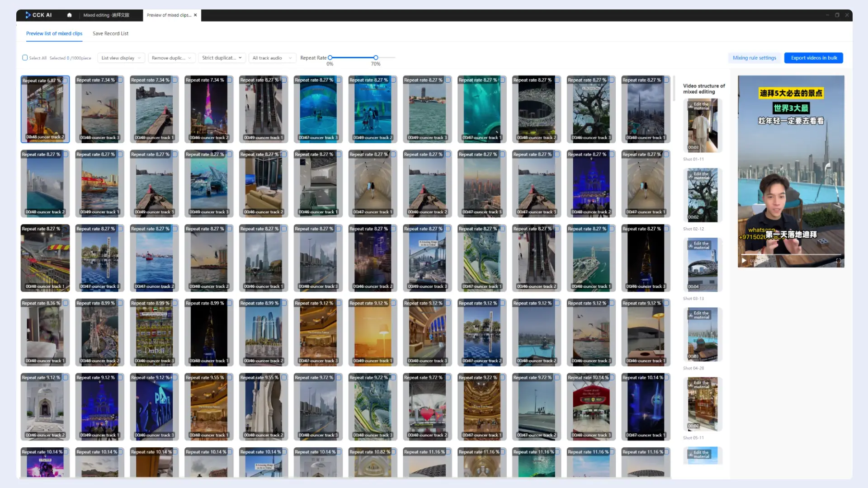This screenshot has width=868, height=488.
Task: Open the Remove duplic... dropdown
Action: pos(171,58)
